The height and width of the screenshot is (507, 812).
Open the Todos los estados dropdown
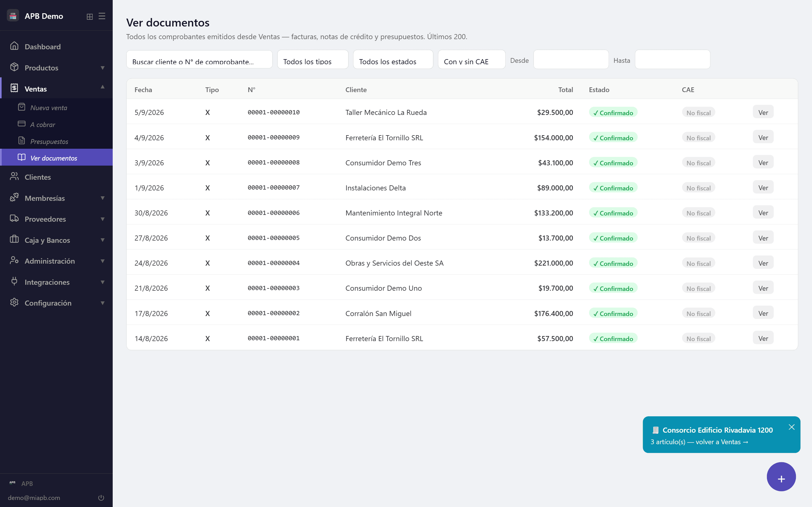click(x=393, y=60)
